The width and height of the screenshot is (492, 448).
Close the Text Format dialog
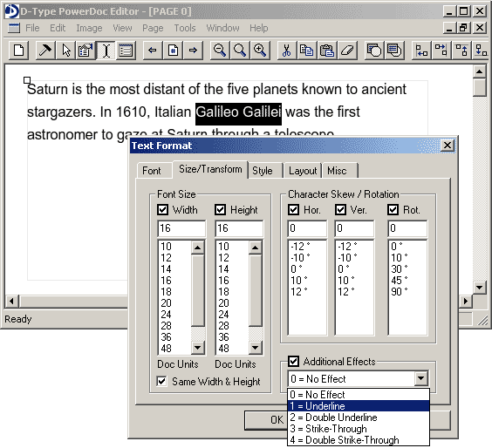pos(448,146)
